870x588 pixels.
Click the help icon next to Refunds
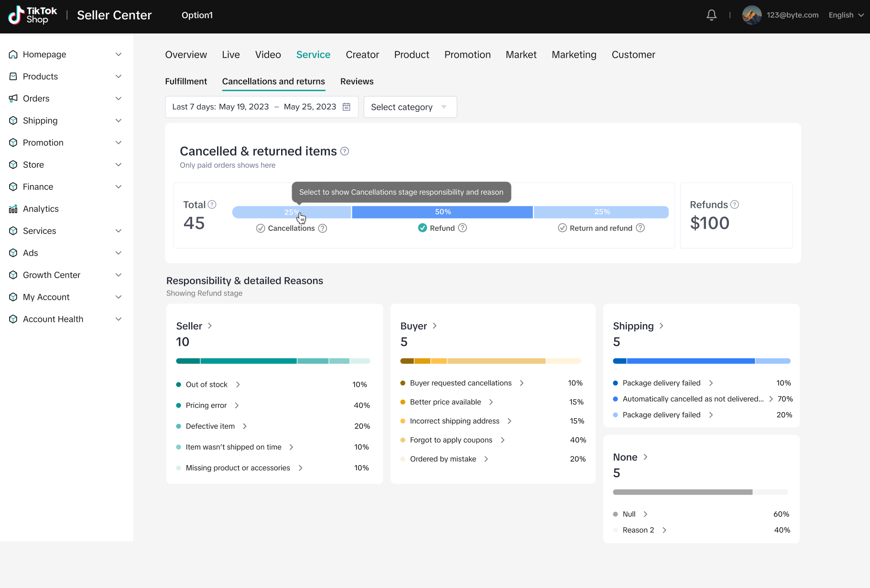735,205
